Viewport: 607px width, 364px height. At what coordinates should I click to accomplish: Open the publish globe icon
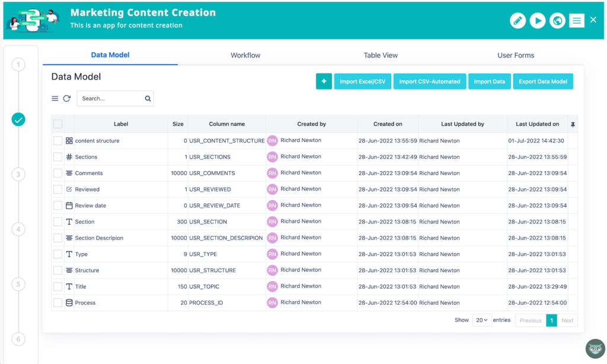557,20
